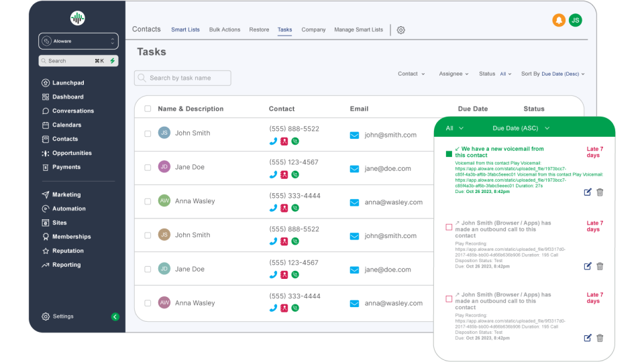644x362 pixels.
Task: Click the Name & Description column header
Action: pos(191,109)
